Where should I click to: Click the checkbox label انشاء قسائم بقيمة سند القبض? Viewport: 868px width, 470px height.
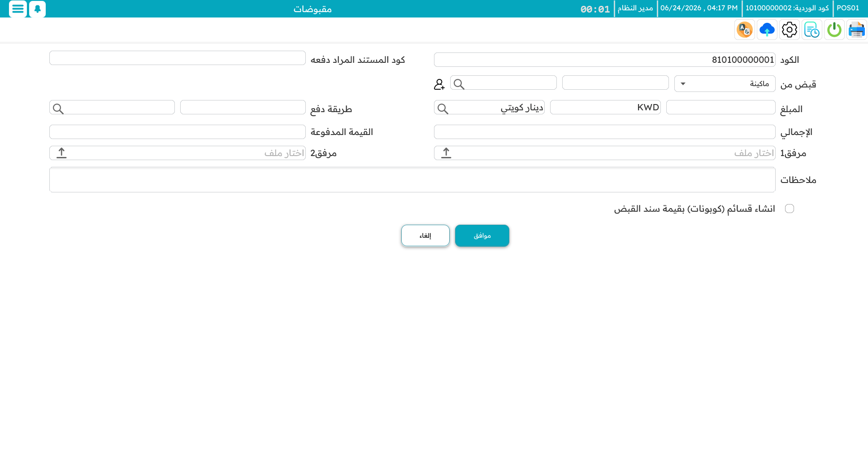click(x=694, y=209)
